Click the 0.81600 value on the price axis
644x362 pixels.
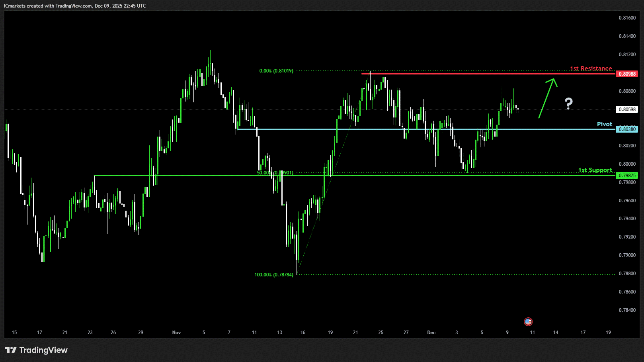(627, 18)
